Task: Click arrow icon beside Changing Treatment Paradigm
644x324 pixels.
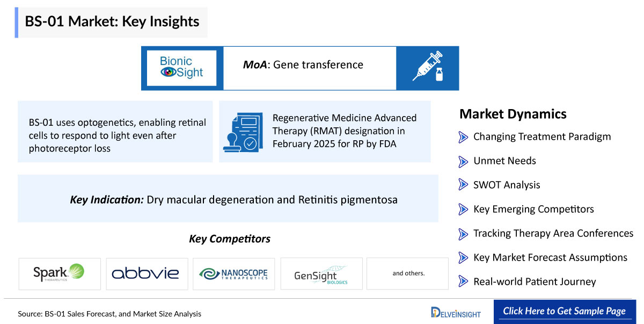Action: pos(464,137)
